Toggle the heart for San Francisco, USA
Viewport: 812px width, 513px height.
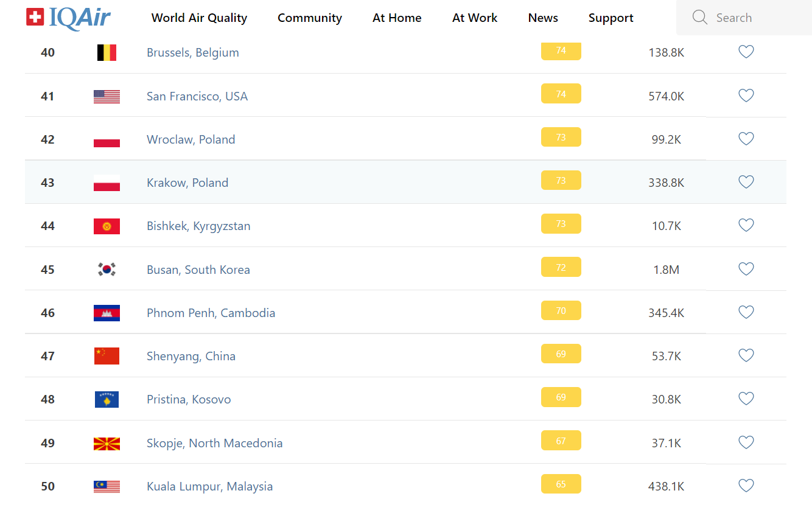pyautogui.click(x=746, y=96)
